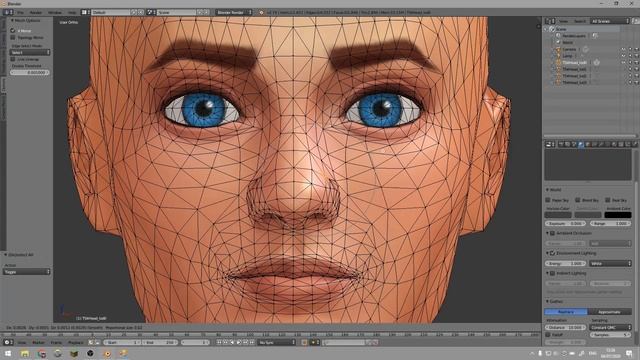Click the Blender logo in info header
The image size is (640, 360).
point(261,12)
